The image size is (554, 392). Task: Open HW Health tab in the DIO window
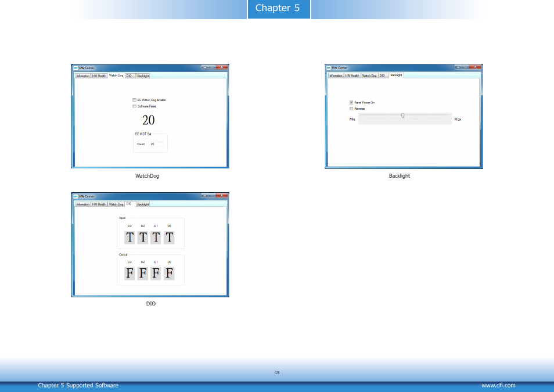pyautogui.click(x=99, y=204)
